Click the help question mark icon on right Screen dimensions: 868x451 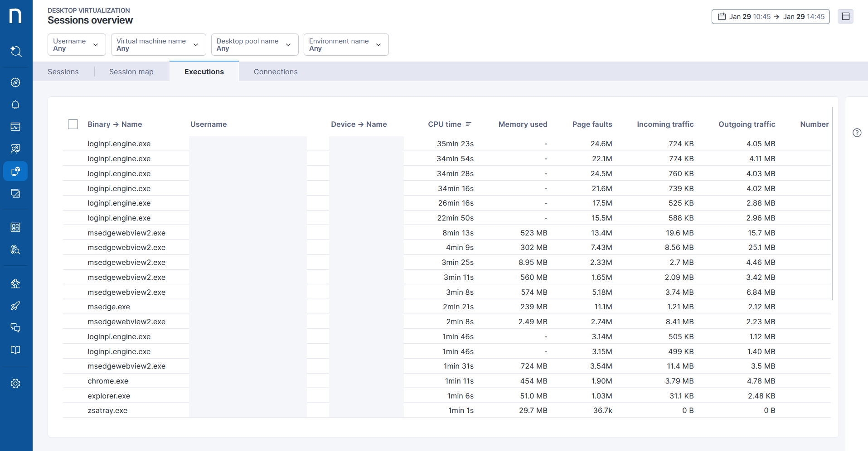[x=857, y=133]
